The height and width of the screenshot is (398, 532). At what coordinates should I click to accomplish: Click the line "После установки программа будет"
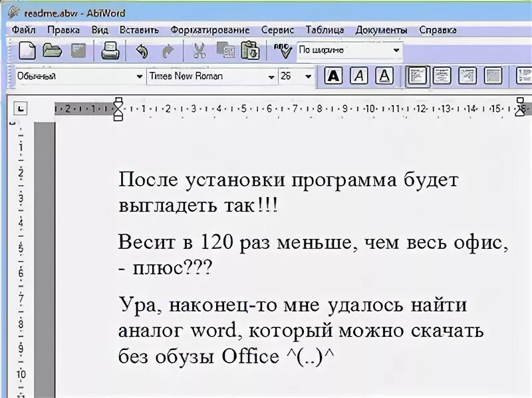click(289, 180)
